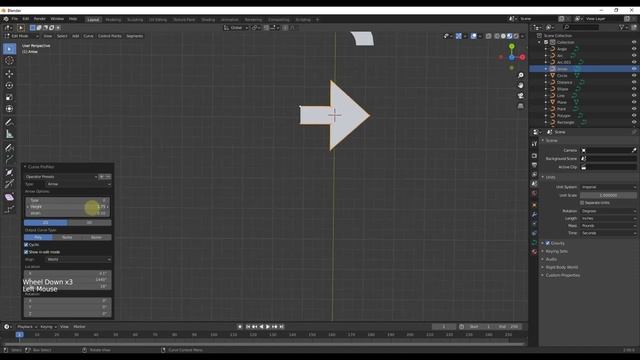Toggle the Separate Units checkbox
This screenshot has width=640, height=360.
(582, 203)
